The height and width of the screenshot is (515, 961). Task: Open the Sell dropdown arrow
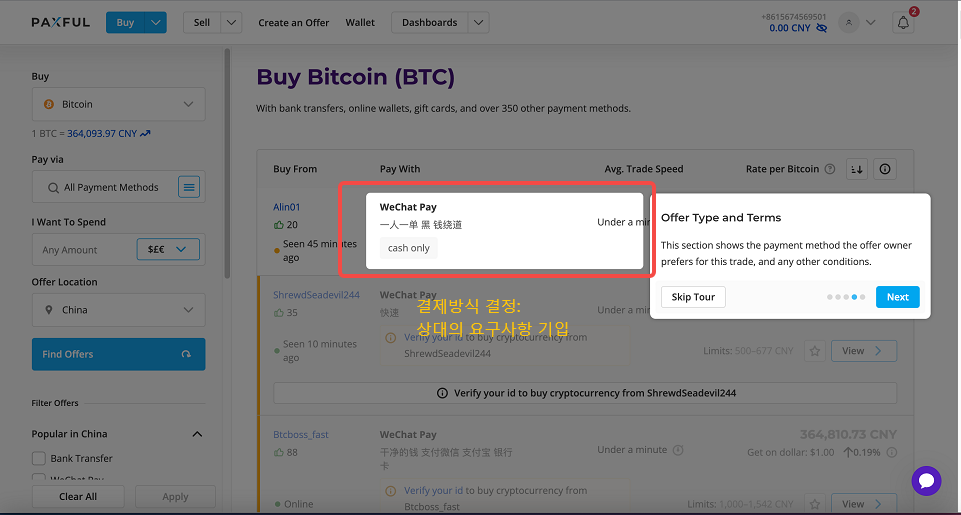231,23
